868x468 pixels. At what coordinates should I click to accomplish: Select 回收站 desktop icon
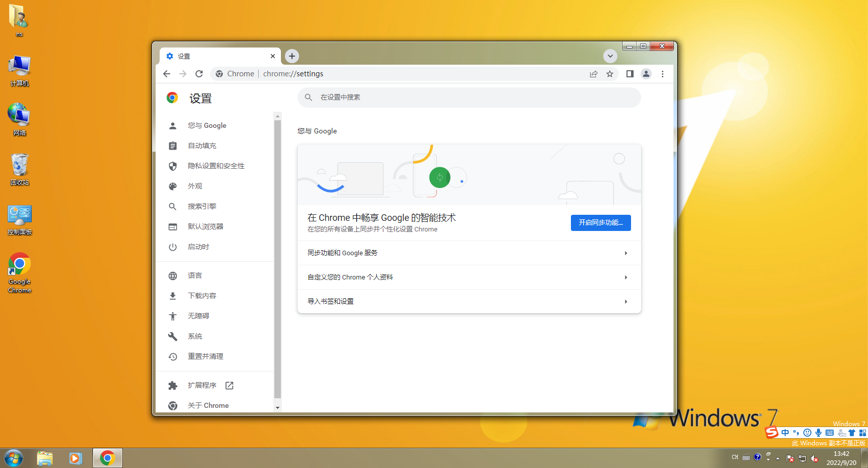click(x=20, y=169)
